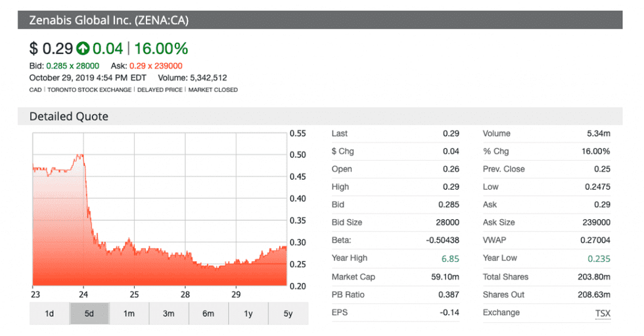Click the Detailed Quote section header
This screenshot has height=336, width=644.
69,116
